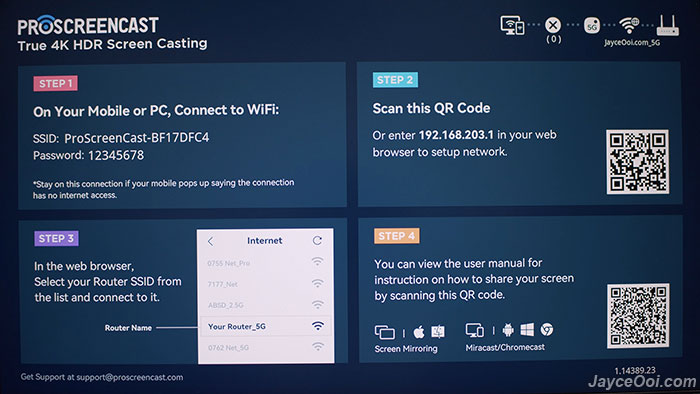Click the Step 2 network setup QR code
The width and height of the screenshot is (700, 394).
point(638,162)
